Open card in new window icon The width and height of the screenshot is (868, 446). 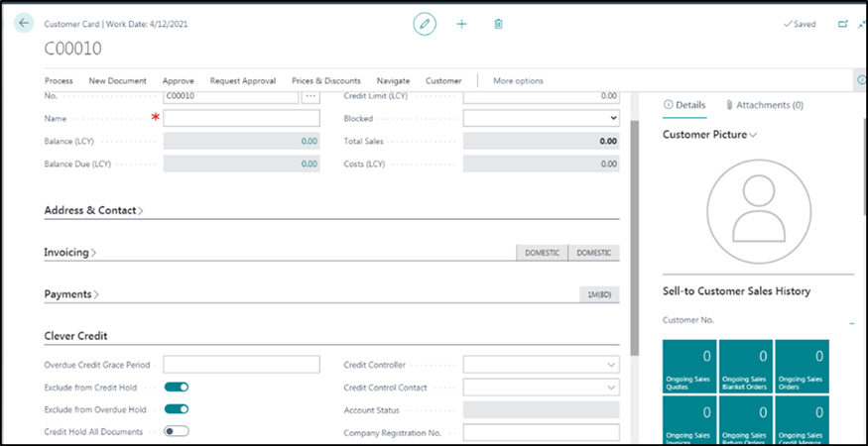coord(843,25)
